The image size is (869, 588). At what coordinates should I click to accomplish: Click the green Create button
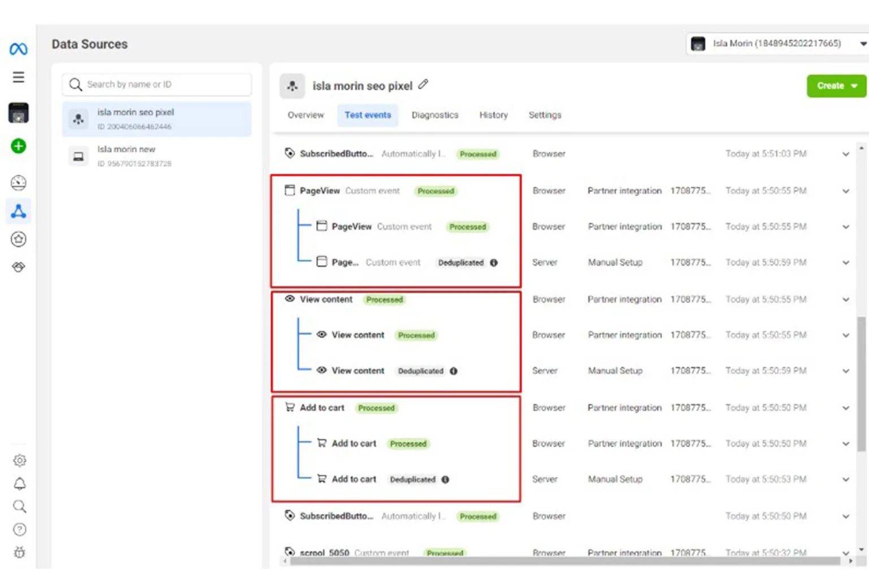point(836,86)
